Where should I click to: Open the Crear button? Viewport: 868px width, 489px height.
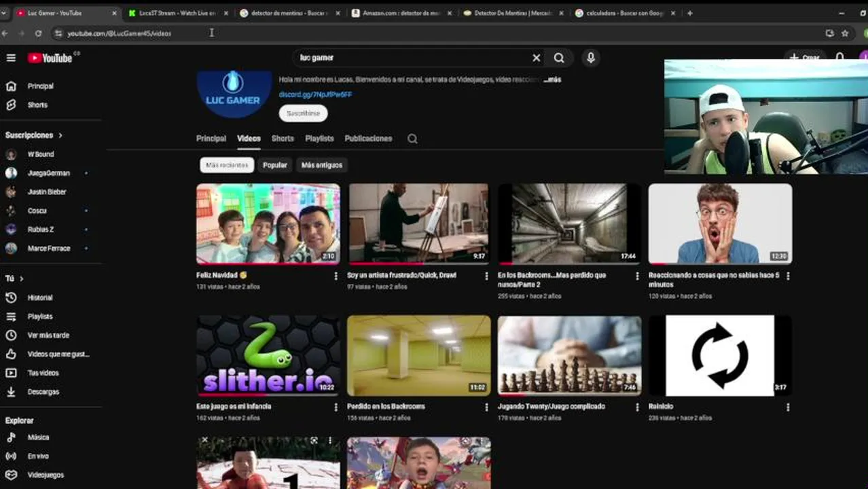(805, 58)
